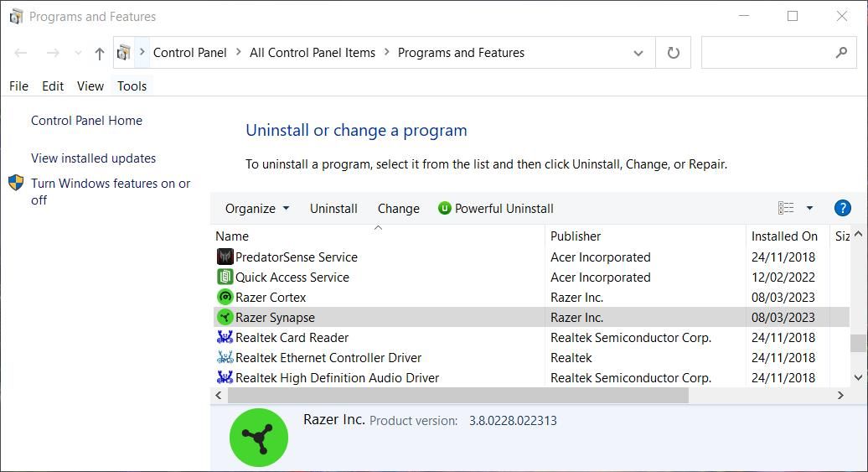868x472 pixels.
Task: Expand the Organize dropdown menu
Action: [x=256, y=208]
